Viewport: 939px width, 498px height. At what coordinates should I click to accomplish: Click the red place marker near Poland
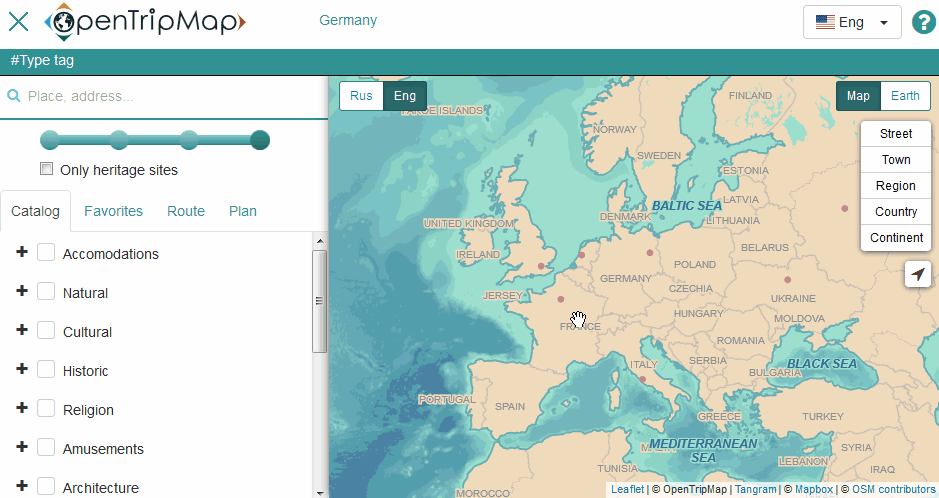650,253
